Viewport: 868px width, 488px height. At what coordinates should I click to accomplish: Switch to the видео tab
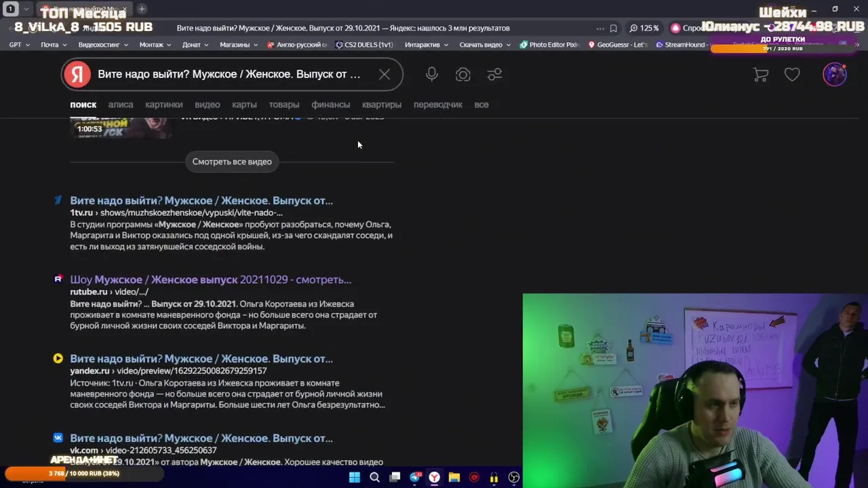[x=208, y=104]
